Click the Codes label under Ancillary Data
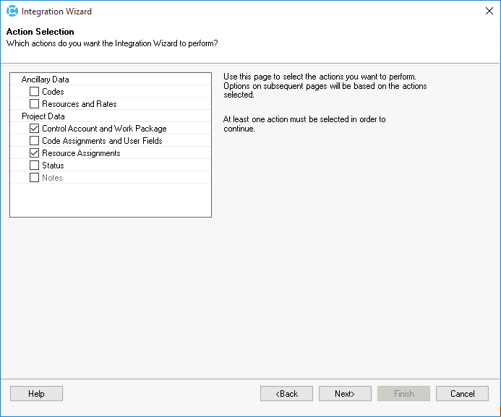Viewport: 501px width, 417px height. point(53,91)
